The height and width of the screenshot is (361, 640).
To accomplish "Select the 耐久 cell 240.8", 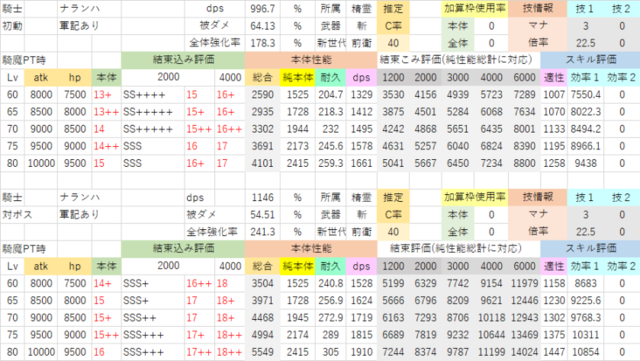I will (x=331, y=283).
